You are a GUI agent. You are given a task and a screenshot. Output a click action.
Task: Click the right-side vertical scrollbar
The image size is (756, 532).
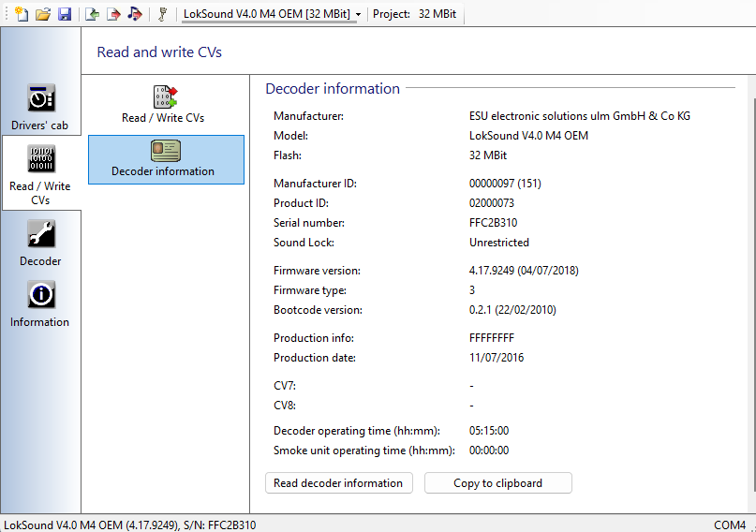pyautogui.click(x=752, y=294)
